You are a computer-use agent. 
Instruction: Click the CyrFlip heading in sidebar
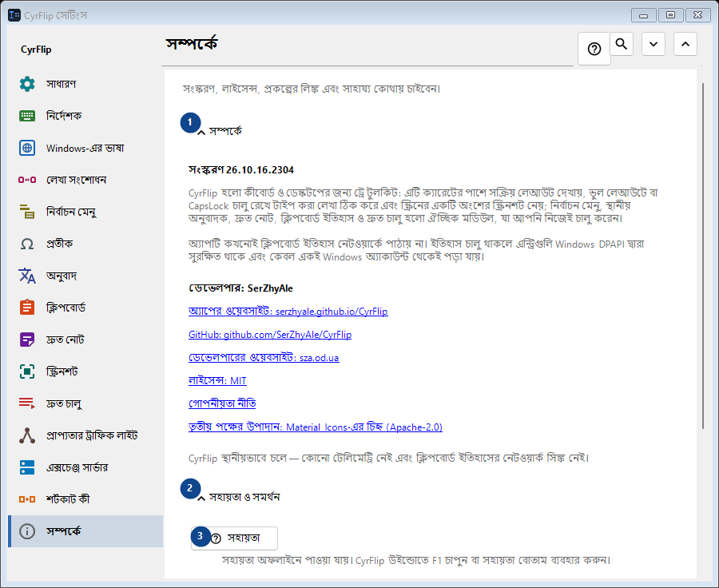[36, 50]
